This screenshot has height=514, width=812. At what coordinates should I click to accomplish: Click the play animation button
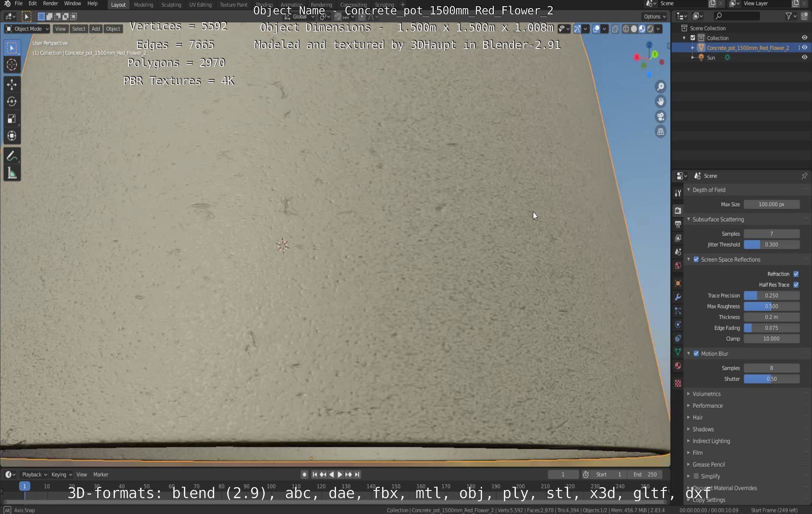340,474
